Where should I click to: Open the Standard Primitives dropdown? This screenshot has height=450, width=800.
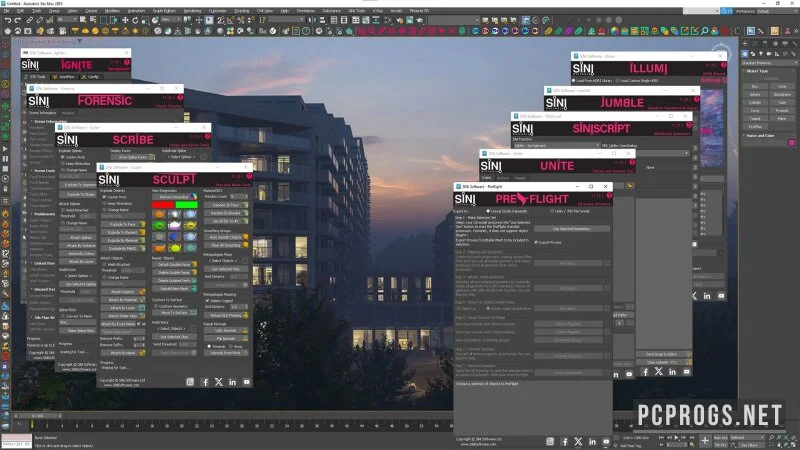(769, 63)
